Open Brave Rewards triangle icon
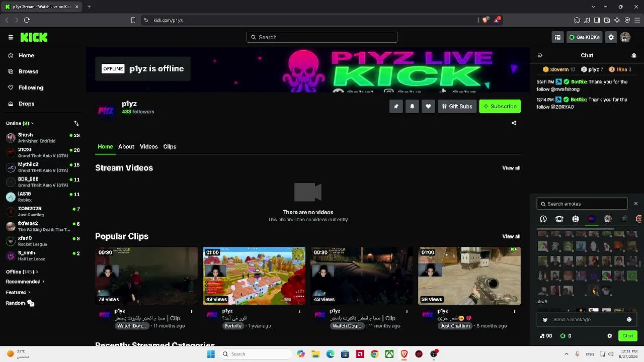Viewport: 644px width, 362px height. click(497, 20)
